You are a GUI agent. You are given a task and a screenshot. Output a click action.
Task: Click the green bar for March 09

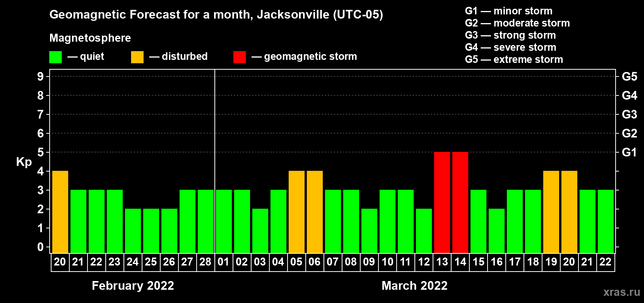point(369,231)
